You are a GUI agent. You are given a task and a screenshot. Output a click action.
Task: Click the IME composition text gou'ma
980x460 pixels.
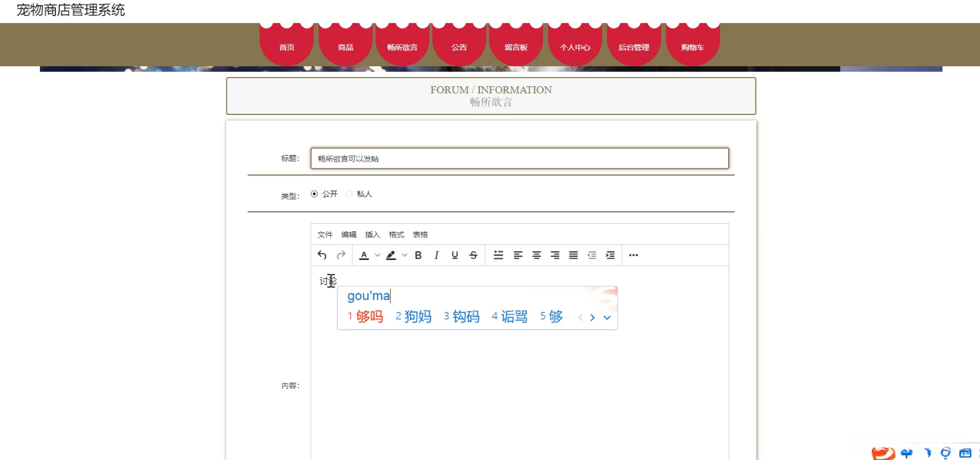(368, 296)
